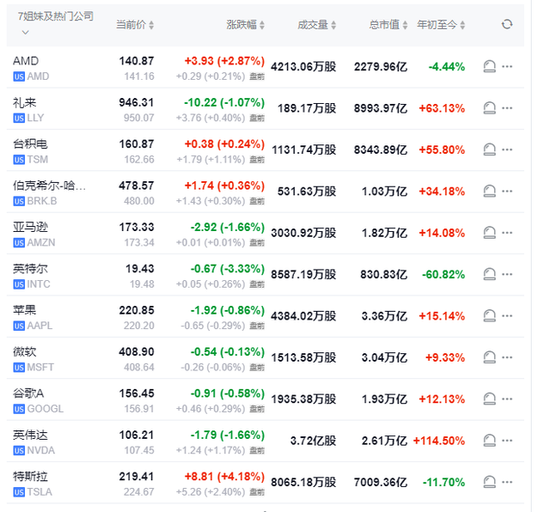Click 特斯拉's pre-market price 224.67
550x512 pixels.
139,492
